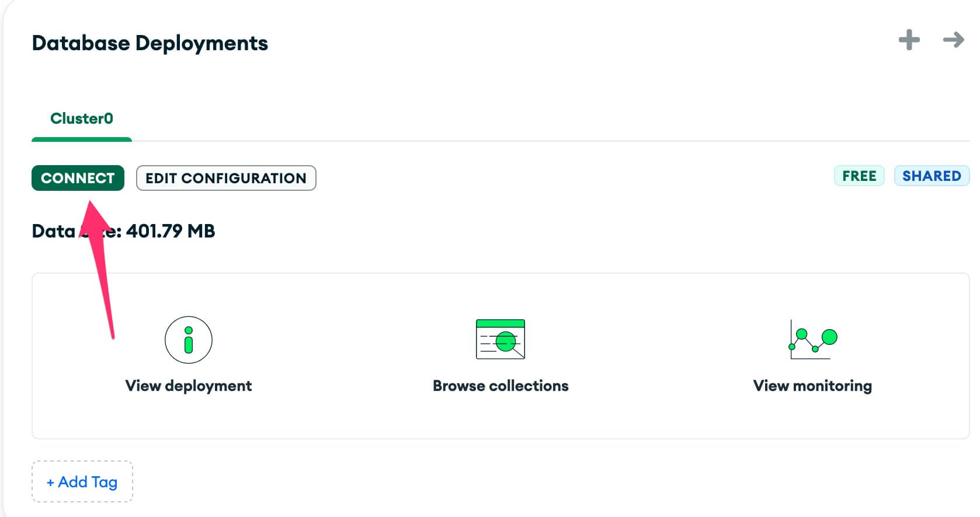Open the circled info icon for deployment
Screen dimensions: 980x517
coord(188,340)
